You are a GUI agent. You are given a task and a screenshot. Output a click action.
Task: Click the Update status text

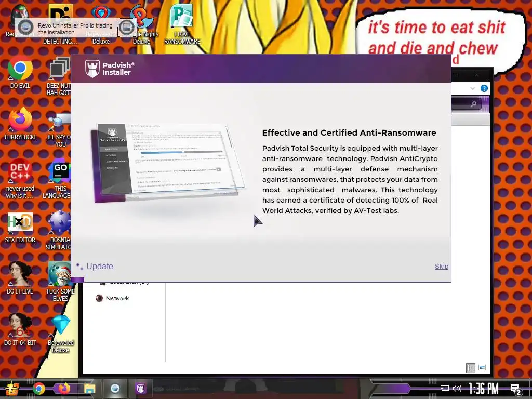(x=99, y=267)
